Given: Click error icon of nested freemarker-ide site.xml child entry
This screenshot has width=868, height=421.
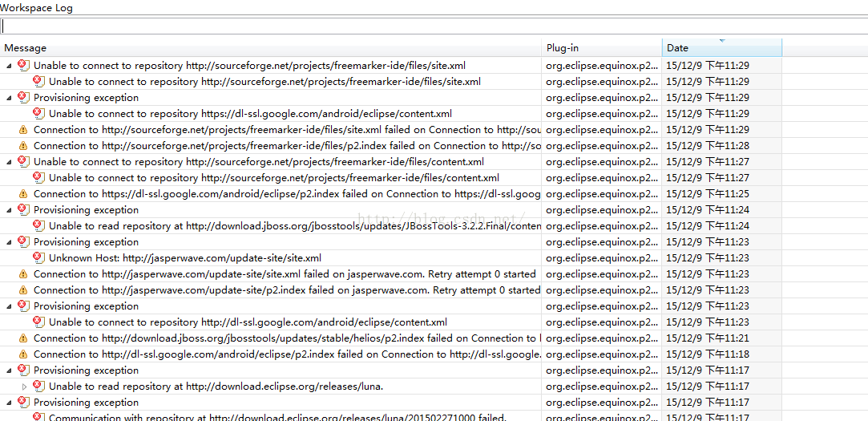Looking at the screenshot, I should pyautogui.click(x=38, y=81).
